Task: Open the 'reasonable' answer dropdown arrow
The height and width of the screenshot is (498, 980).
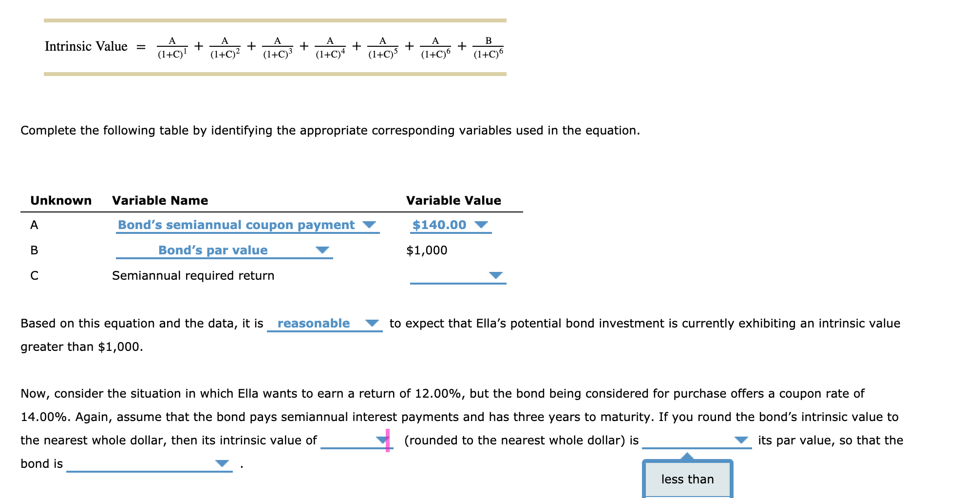Action: 372,323
